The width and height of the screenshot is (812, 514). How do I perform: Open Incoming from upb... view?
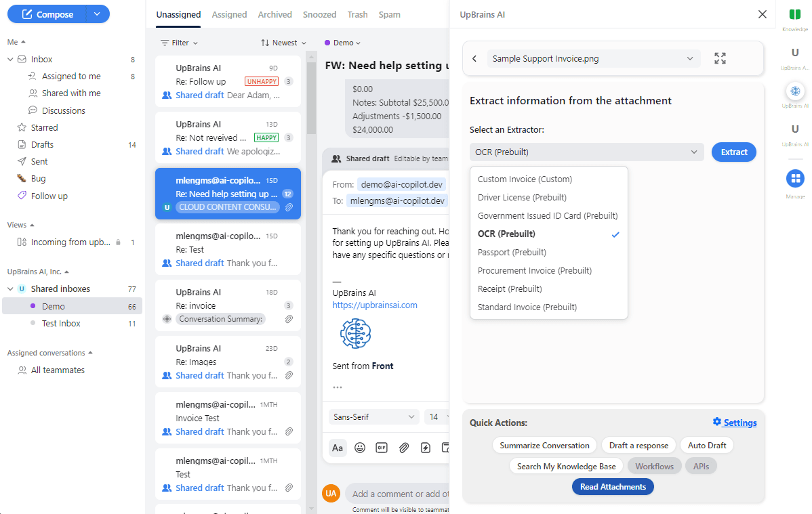pos(70,242)
